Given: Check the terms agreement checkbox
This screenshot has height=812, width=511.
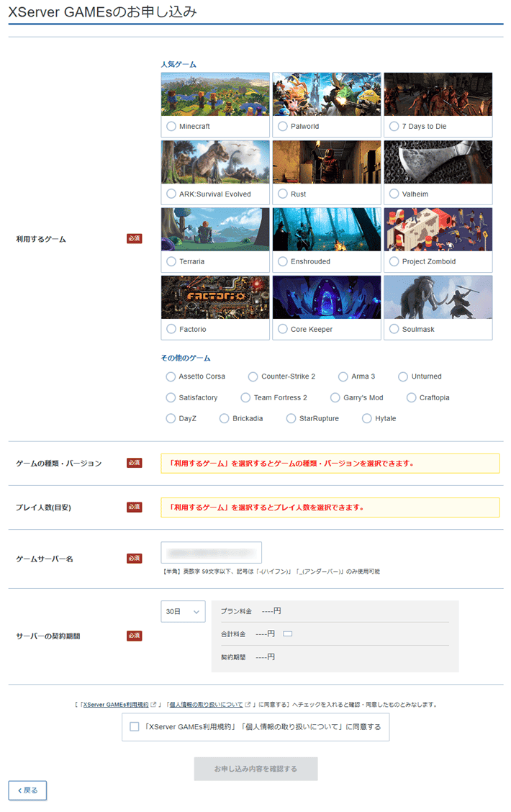Looking at the screenshot, I should tap(135, 726).
